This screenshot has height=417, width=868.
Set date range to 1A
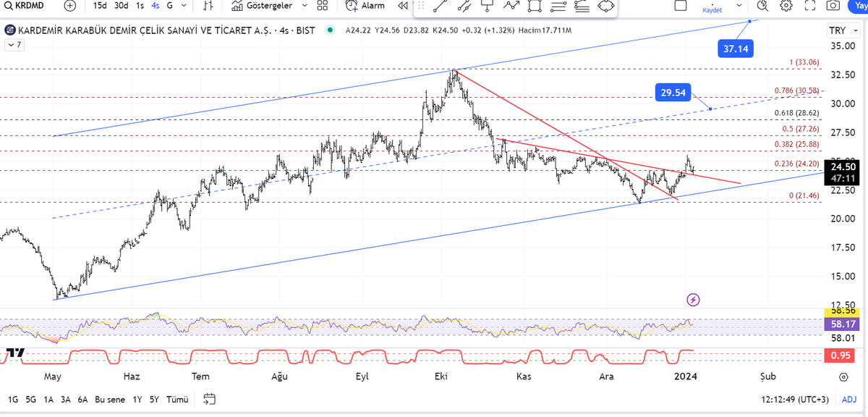pyautogui.click(x=48, y=400)
